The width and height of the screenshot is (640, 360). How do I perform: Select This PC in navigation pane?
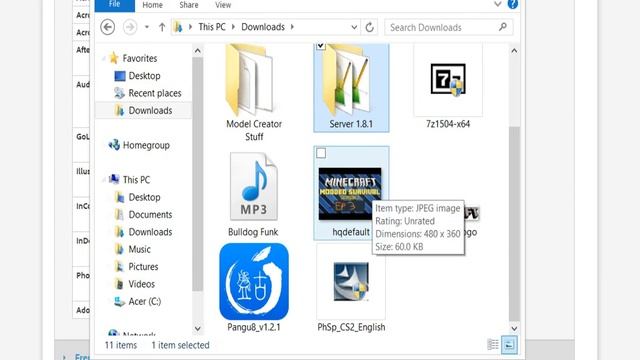(136, 180)
